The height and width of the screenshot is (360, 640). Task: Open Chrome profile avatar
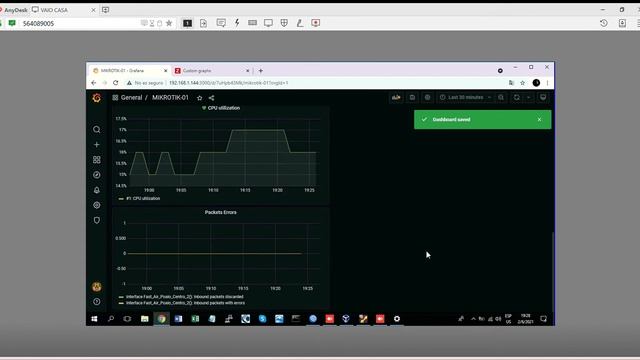click(536, 83)
